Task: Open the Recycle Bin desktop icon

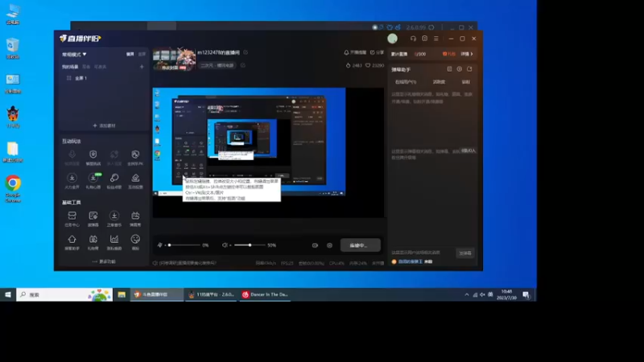Action: point(13,48)
